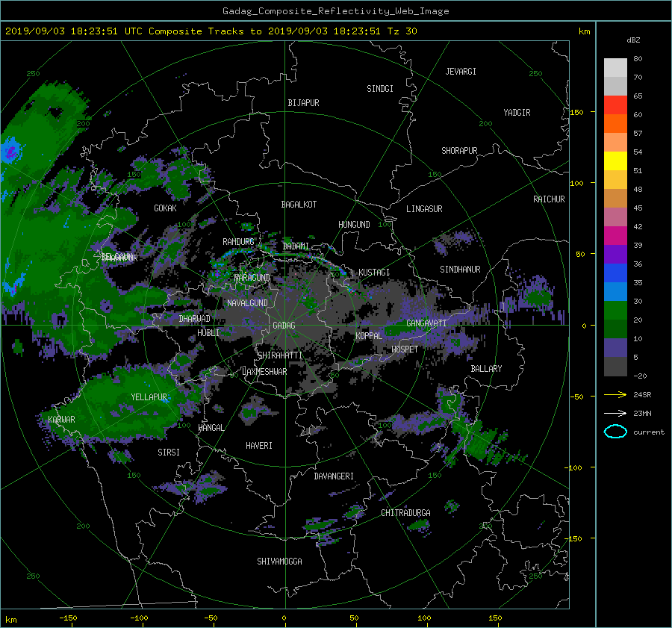Image resolution: width=672 pixels, height=628 pixels.
Task: Click the DAVANGERI city label
Action: point(334,476)
